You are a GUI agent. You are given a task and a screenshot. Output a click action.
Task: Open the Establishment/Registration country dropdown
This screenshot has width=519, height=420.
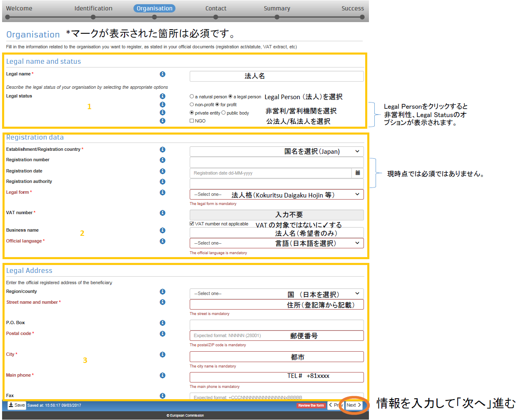[x=276, y=151]
